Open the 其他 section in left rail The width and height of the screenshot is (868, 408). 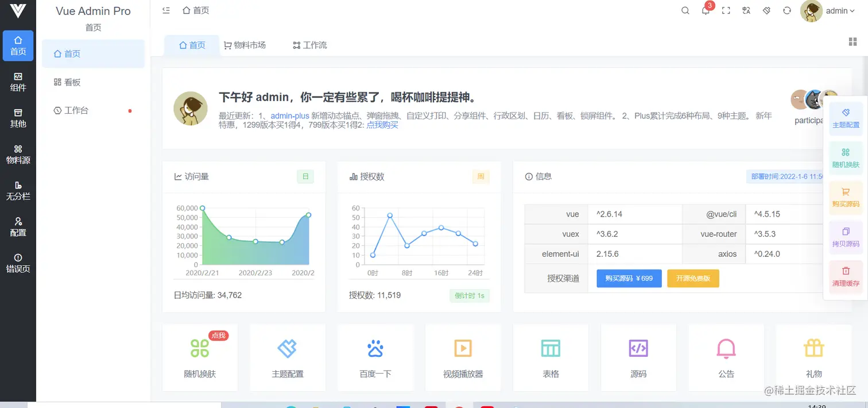(x=18, y=118)
